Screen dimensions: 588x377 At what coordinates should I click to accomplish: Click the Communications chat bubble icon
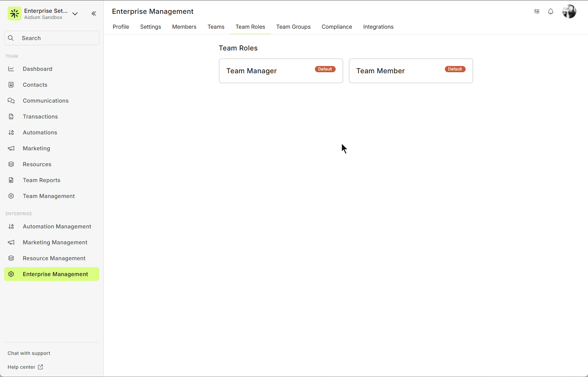pos(11,101)
